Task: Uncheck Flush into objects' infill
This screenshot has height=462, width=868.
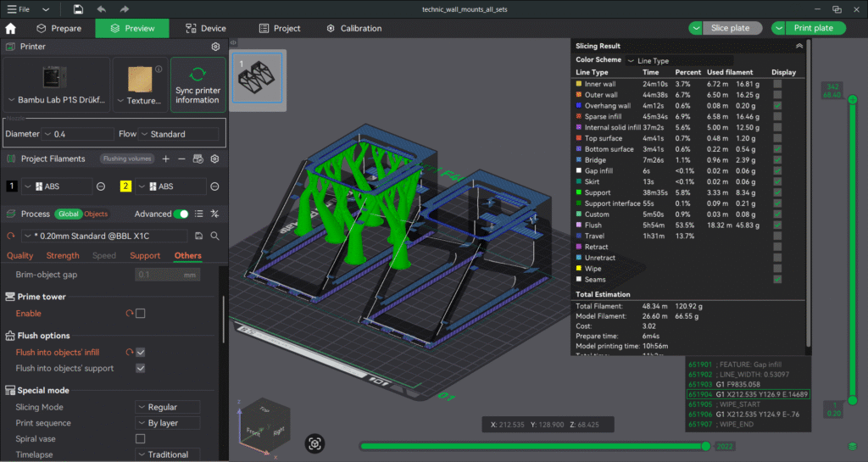Action: (141, 352)
